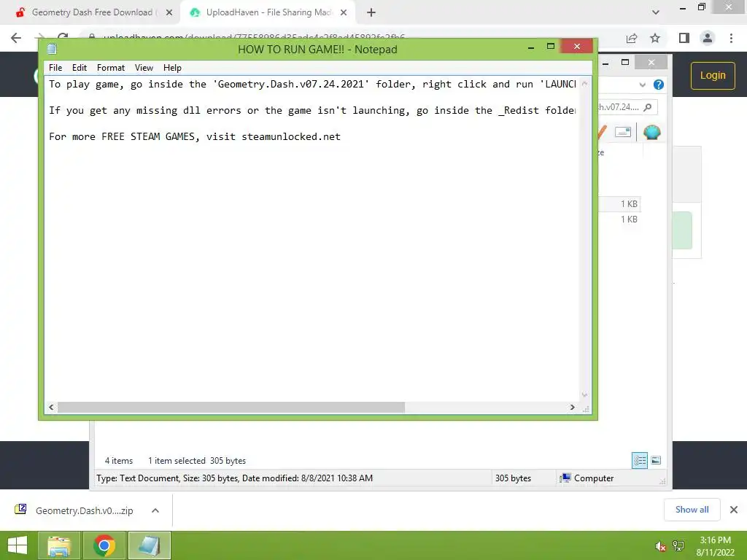747x560 pixels.
Task: Open Explorer help question mark icon
Action: (x=659, y=85)
